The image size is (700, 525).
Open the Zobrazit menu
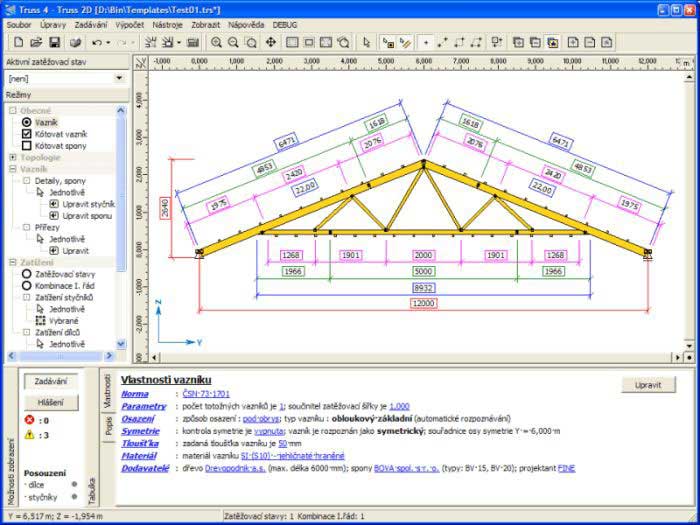click(x=206, y=25)
